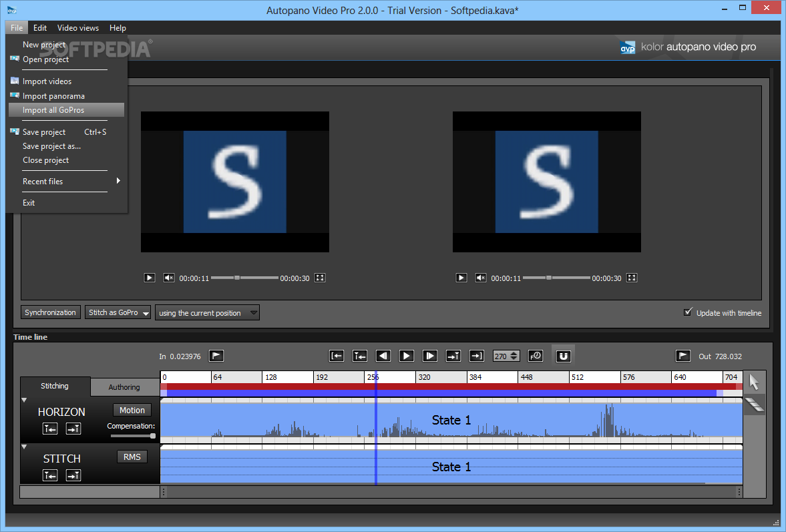Screen dimensions: 786x532
Task: Choose Close project menu entry
Action: 66,160
